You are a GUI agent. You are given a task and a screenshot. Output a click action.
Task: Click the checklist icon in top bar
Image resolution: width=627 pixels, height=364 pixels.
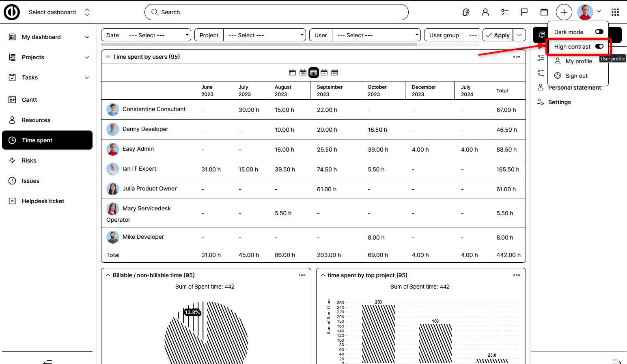tap(505, 12)
